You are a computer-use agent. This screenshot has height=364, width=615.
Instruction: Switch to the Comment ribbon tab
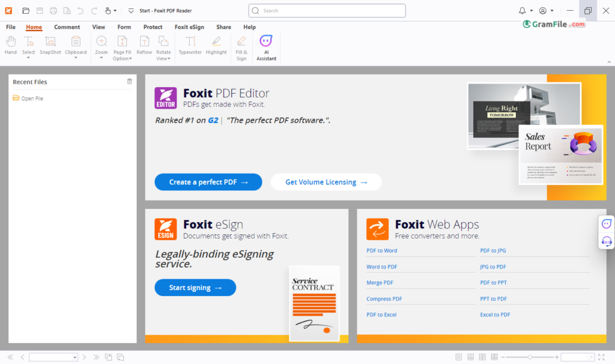67,27
